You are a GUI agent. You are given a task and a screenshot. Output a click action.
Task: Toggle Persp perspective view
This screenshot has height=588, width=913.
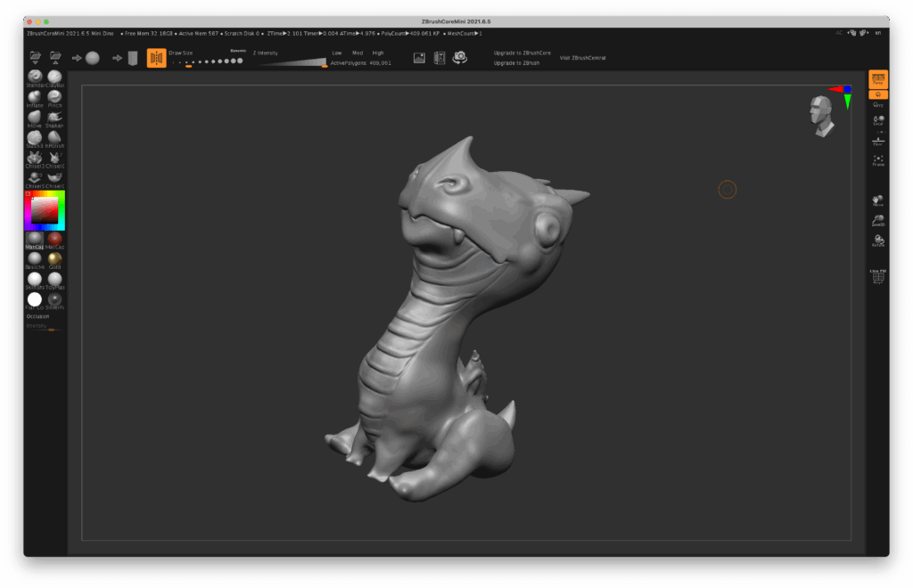pos(878,78)
